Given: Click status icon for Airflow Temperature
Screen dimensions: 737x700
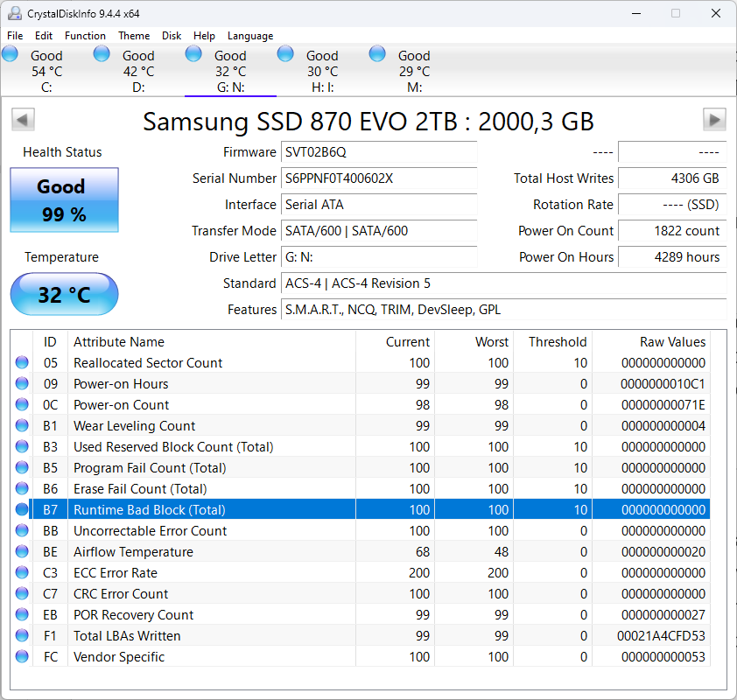Looking at the screenshot, I should click(22, 551).
